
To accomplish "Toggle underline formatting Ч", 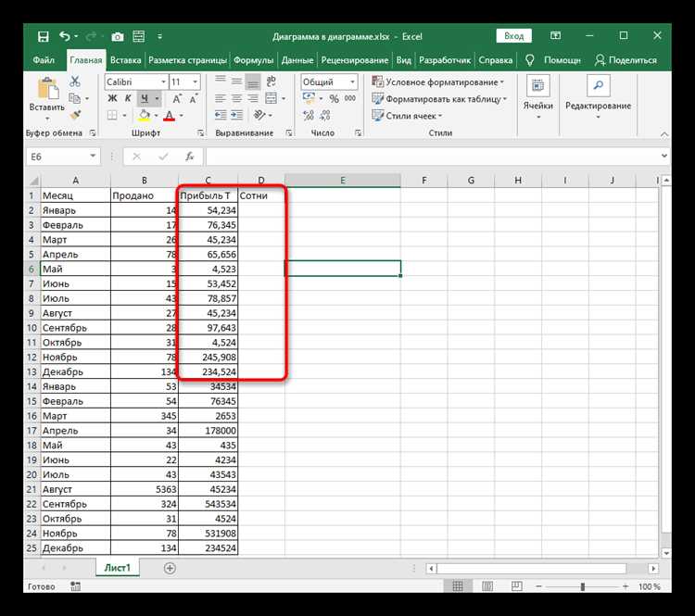I will click(x=144, y=98).
